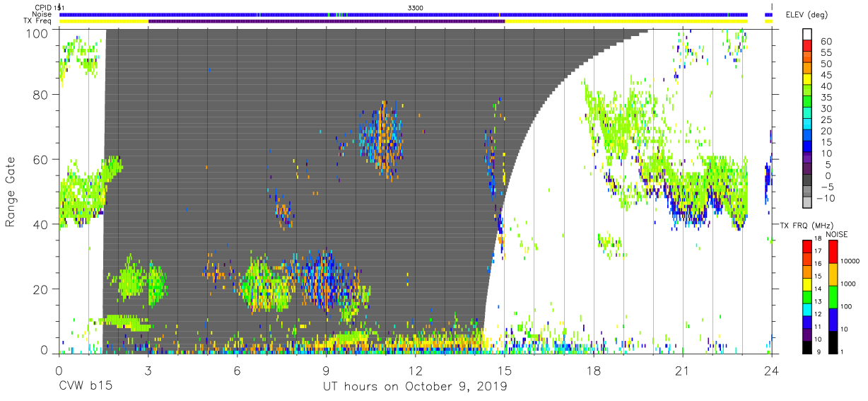Click x-axis tick label '15'

click(x=505, y=371)
